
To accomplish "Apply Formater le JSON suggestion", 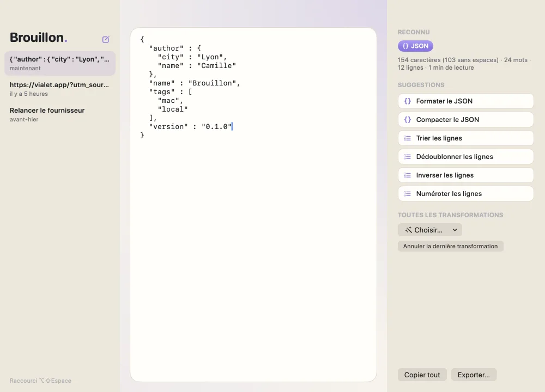I will coord(466,101).
